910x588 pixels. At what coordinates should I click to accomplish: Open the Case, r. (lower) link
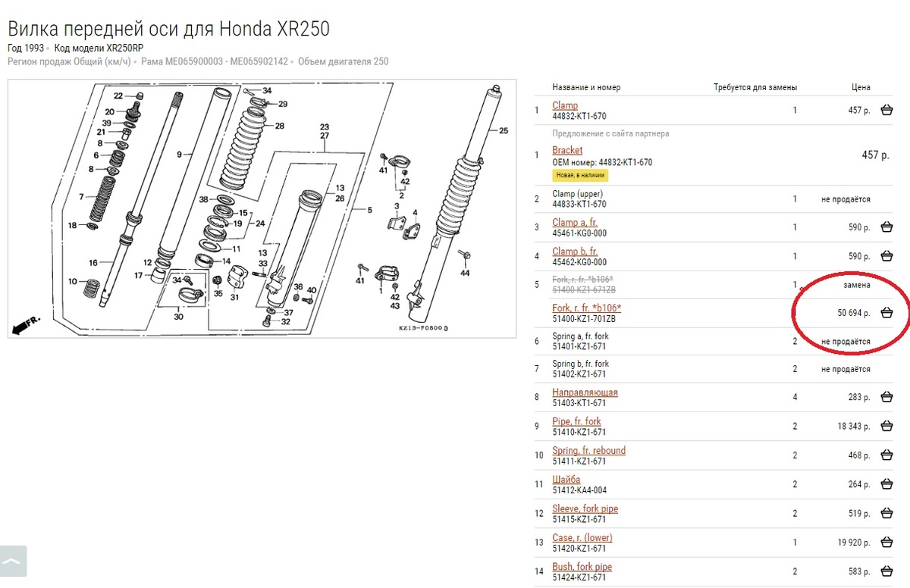click(x=582, y=538)
